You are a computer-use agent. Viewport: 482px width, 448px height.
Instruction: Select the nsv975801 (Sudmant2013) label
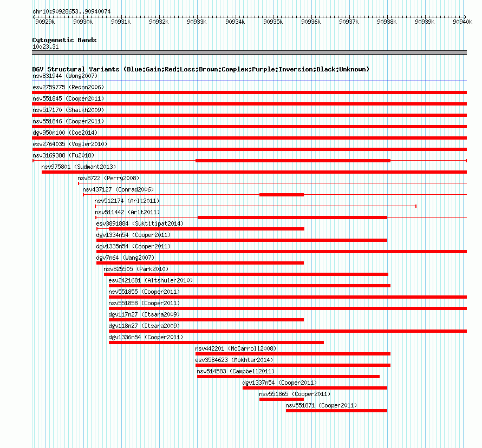[79, 167]
